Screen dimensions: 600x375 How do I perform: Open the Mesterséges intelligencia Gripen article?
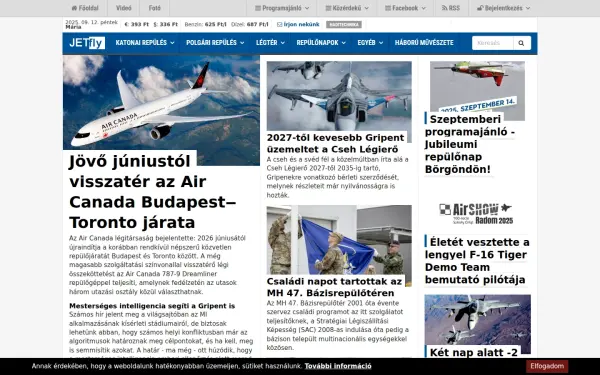(152, 306)
